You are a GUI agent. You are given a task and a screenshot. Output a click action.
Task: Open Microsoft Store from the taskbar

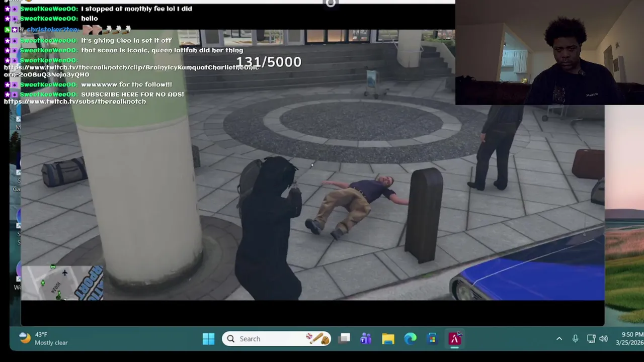click(432, 339)
